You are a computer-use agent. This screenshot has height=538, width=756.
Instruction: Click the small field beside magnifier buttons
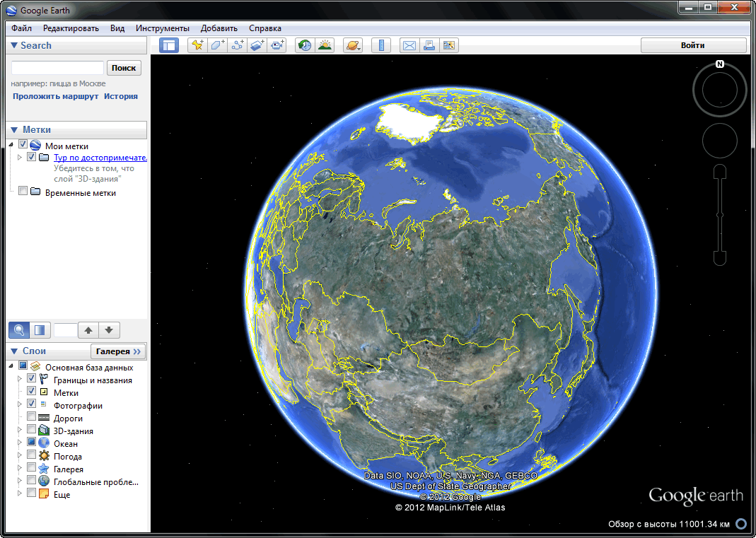click(66, 330)
